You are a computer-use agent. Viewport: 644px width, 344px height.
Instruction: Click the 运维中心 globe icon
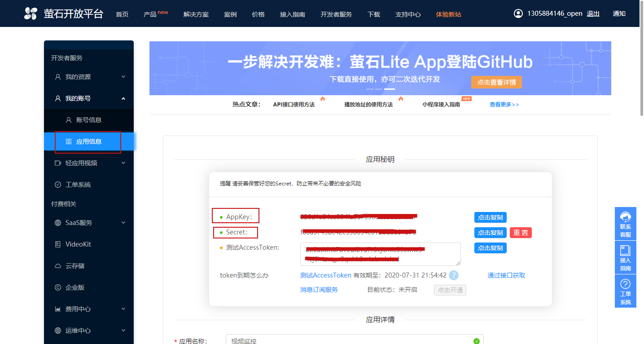(58, 331)
